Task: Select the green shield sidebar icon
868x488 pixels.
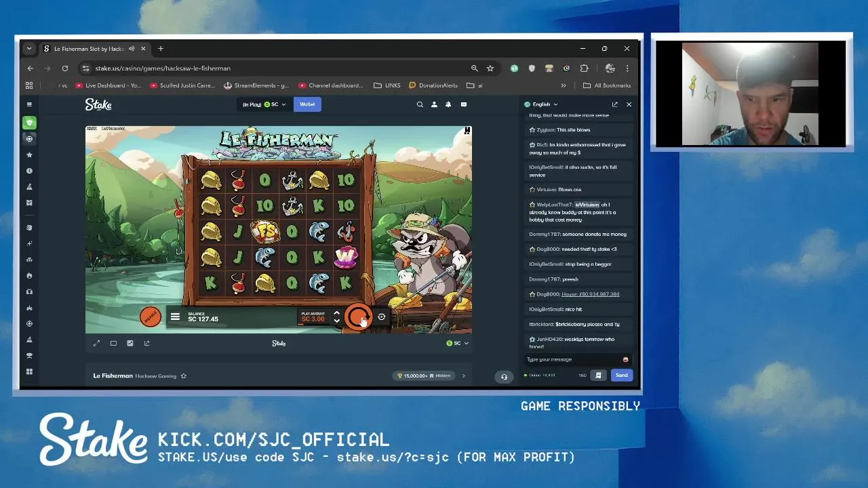Action: coord(29,123)
